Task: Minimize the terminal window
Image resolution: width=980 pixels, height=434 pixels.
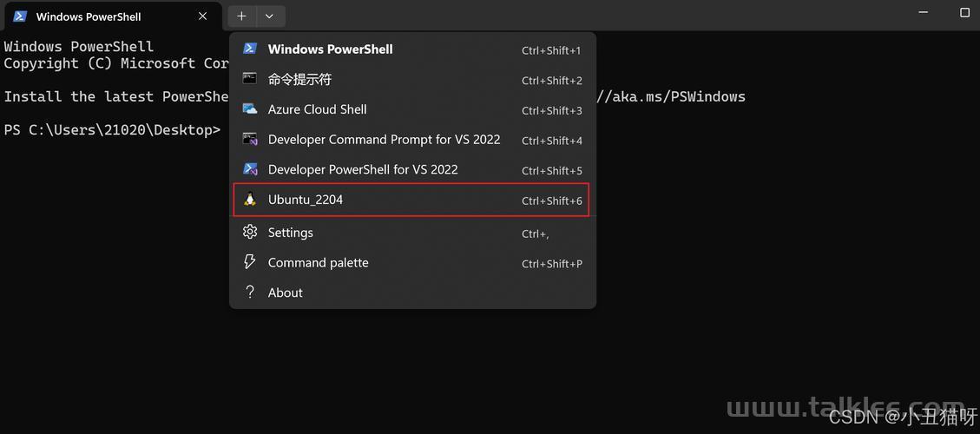Action: (924, 12)
